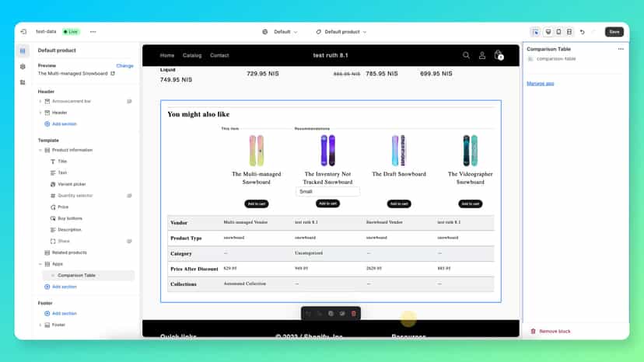Click the Save button
This screenshot has height=362, width=644.
coord(614,32)
